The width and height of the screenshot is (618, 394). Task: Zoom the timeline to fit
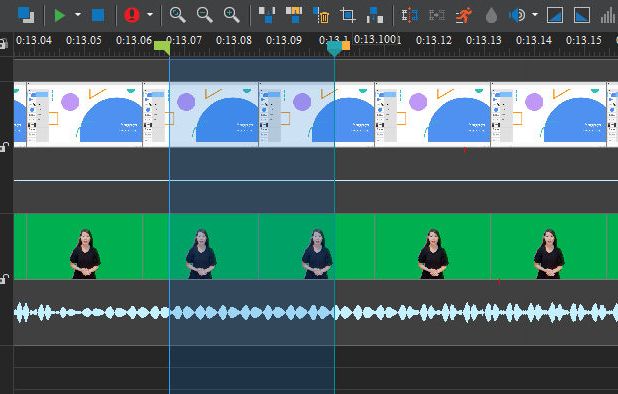pos(177,15)
